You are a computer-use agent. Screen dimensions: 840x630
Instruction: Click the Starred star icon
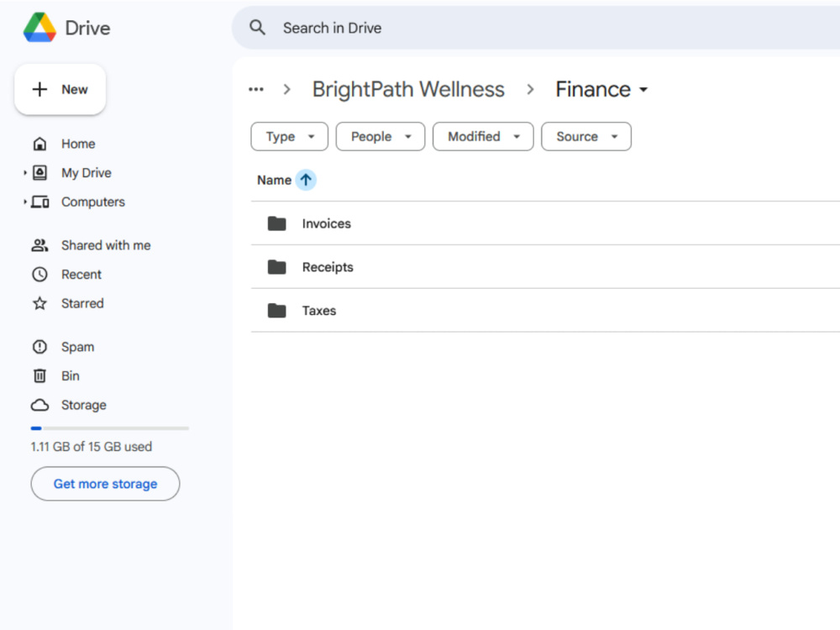click(x=39, y=303)
